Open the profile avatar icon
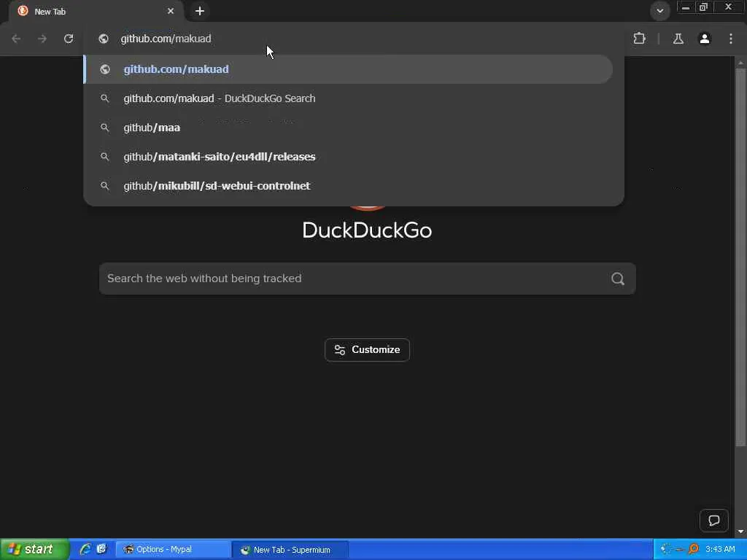The width and height of the screenshot is (747, 560). tap(705, 39)
